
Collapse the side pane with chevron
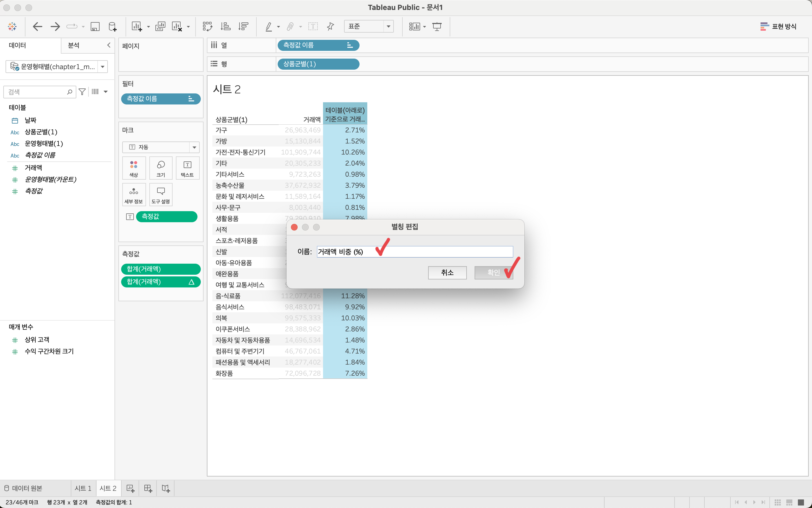point(109,45)
